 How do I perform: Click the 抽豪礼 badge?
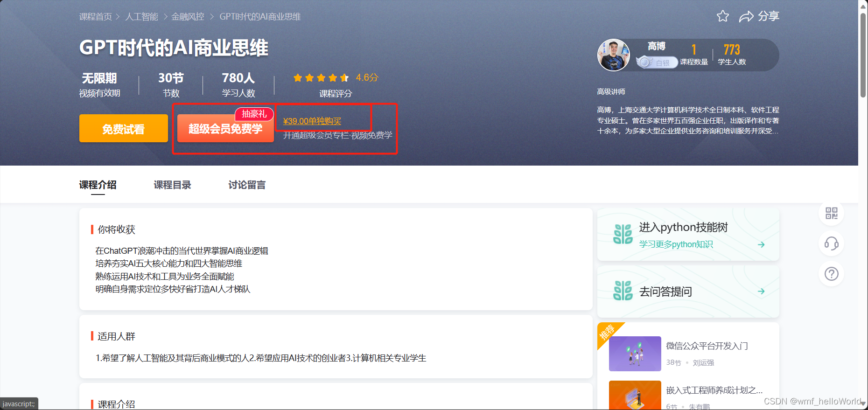(x=254, y=114)
